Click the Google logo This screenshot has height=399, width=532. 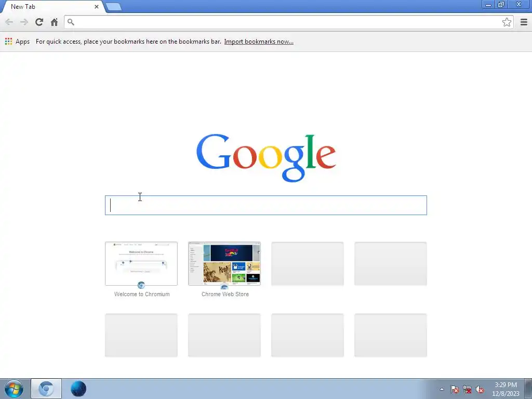pyautogui.click(x=266, y=158)
